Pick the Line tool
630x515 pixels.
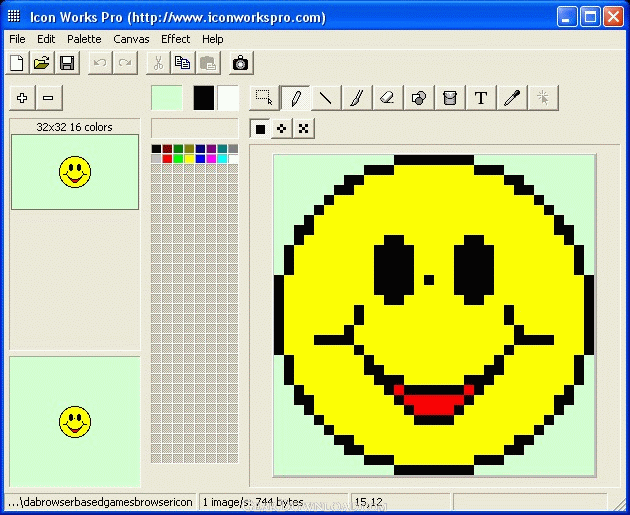tap(326, 98)
